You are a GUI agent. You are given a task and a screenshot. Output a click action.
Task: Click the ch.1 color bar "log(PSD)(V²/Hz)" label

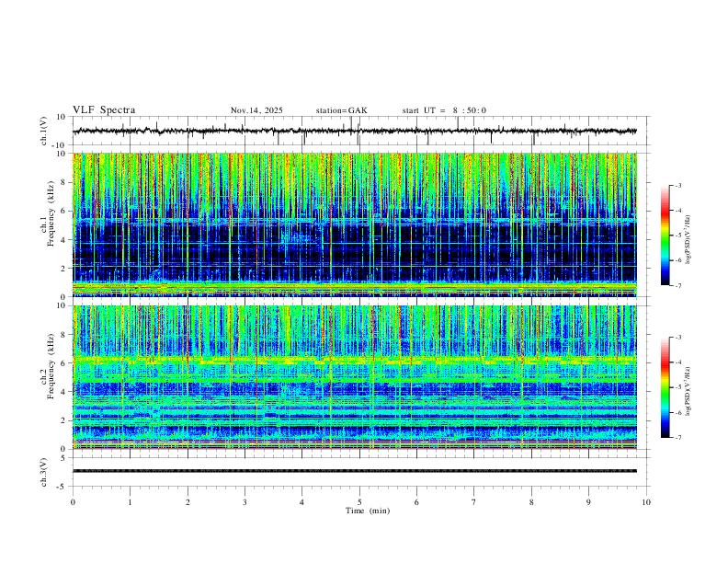[688, 240]
